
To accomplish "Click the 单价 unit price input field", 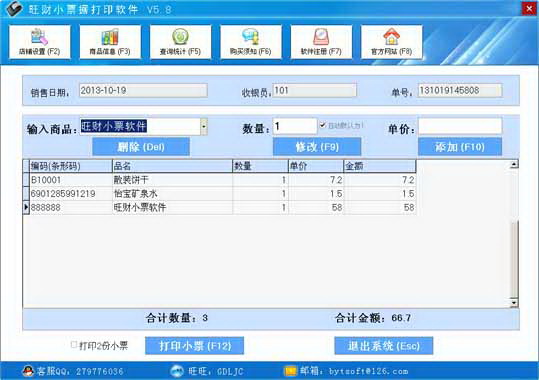I will (460, 126).
